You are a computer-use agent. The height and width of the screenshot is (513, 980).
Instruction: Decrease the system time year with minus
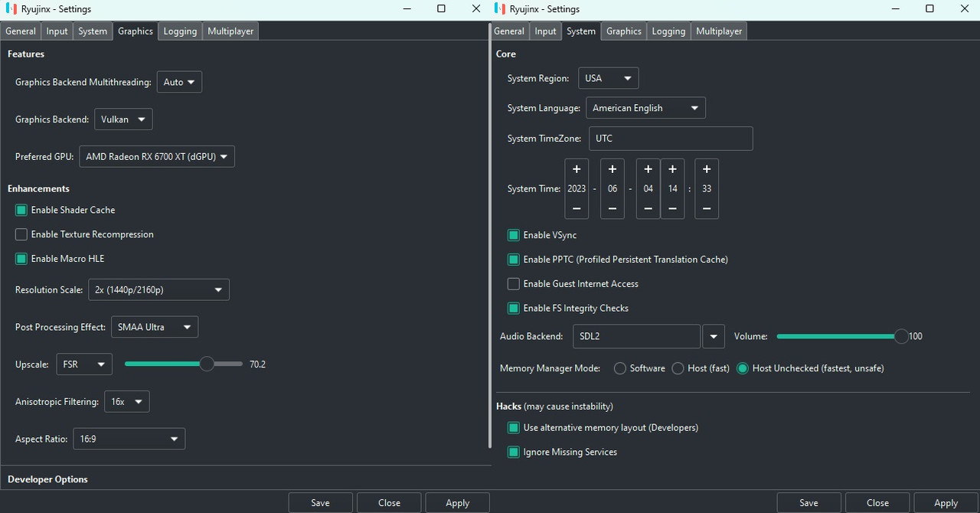tap(577, 208)
